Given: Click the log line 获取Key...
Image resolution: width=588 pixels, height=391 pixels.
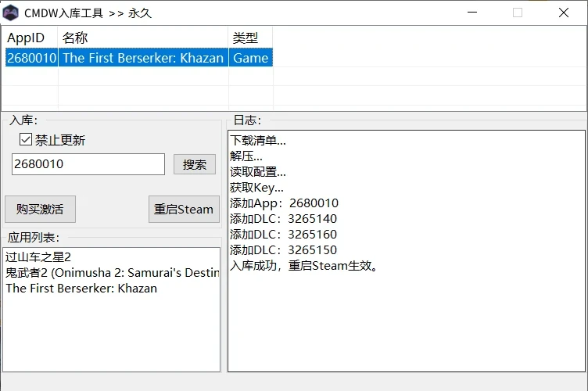Looking at the screenshot, I should tap(257, 188).
